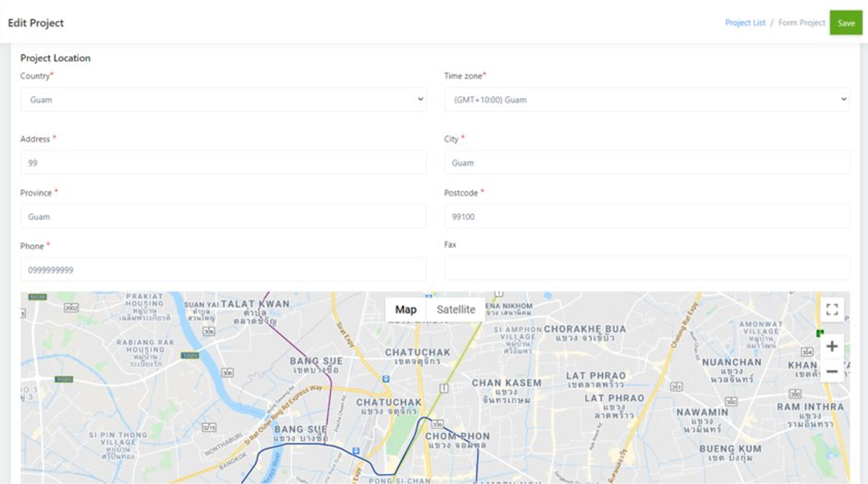Click the Address input field
This screenshot has height=484, width=868.
223,162
